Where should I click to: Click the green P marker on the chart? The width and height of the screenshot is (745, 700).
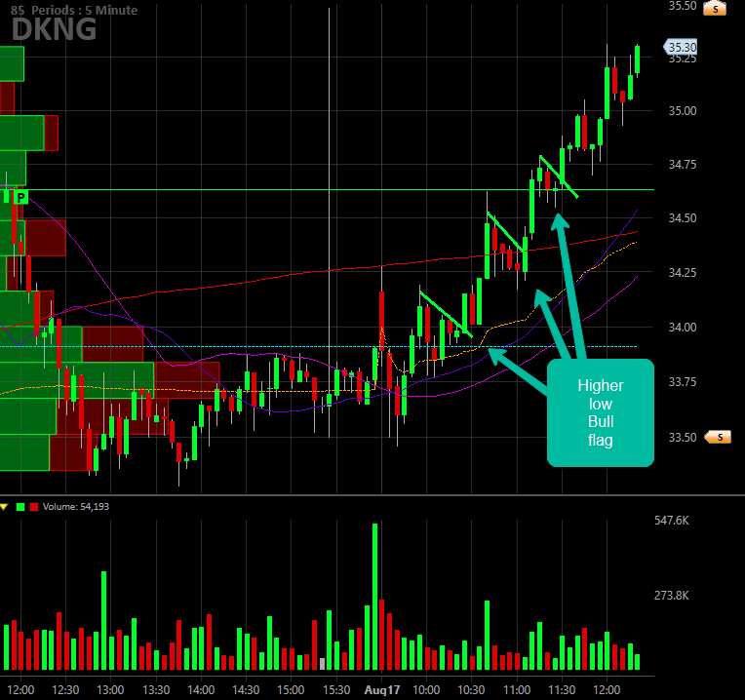[x=20, y=197]
